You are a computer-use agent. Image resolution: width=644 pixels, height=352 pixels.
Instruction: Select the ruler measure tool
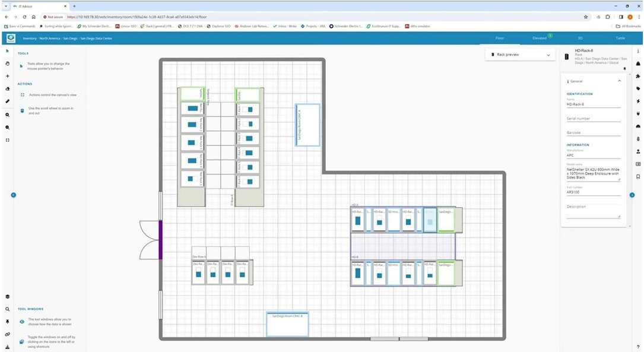click(x=8, y=102)
